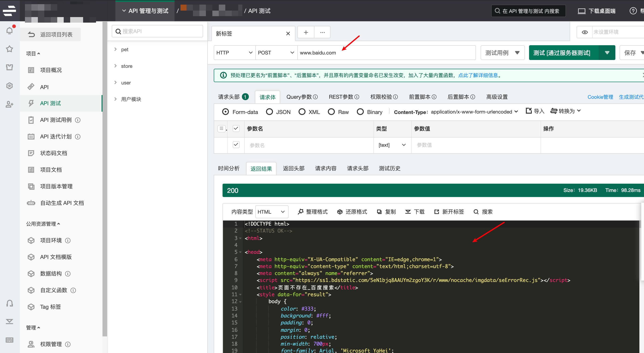Click the 下载 download response icon
Viewport: 644px width, 353px height.
coord(408,212)
